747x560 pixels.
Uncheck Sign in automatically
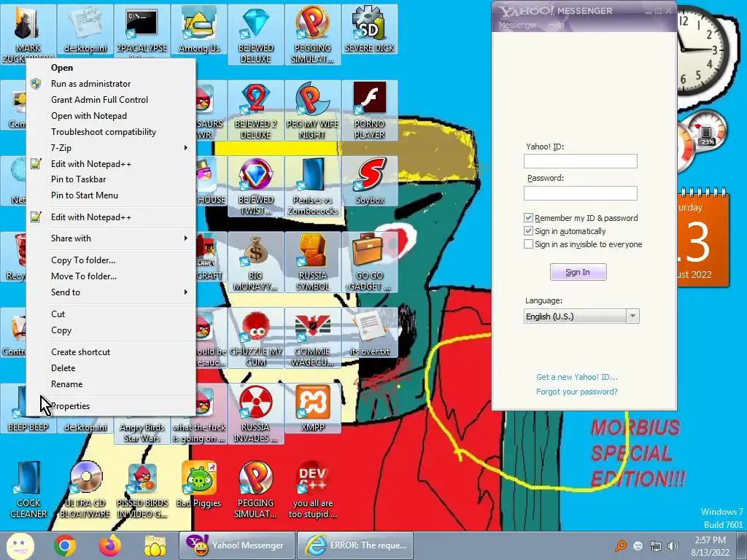coord(528,231)
